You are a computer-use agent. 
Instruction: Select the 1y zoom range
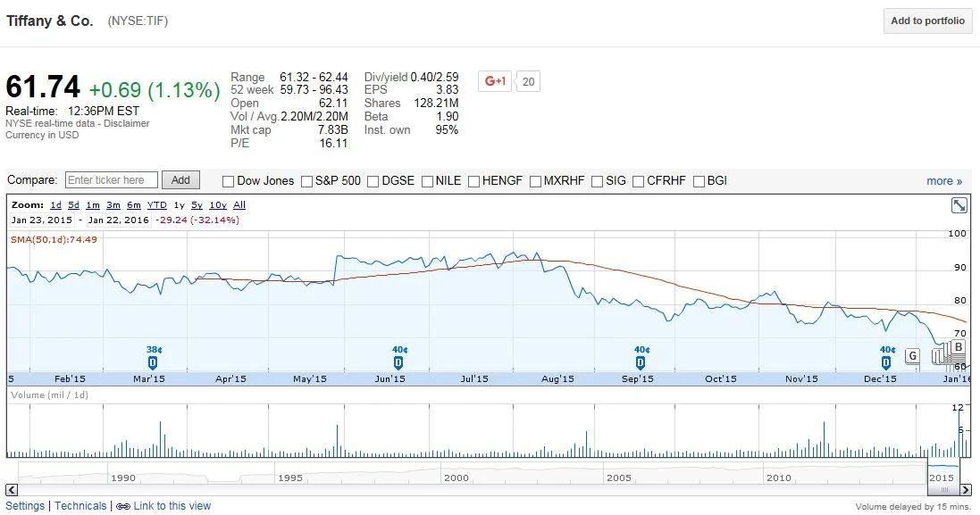click(x=180, y=204)
